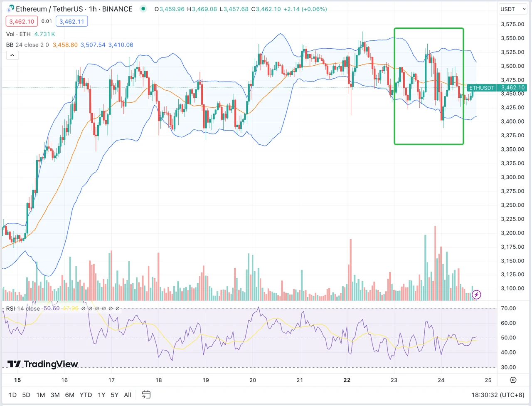Open the timezone menu showing UTC+8
This screenshot has width=532, height=406.
[498, 395]
